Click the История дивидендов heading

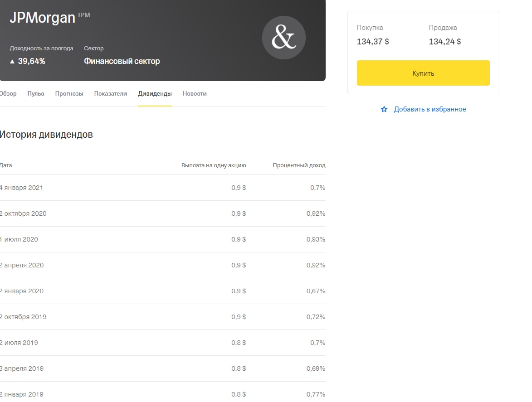coord(46,135)
